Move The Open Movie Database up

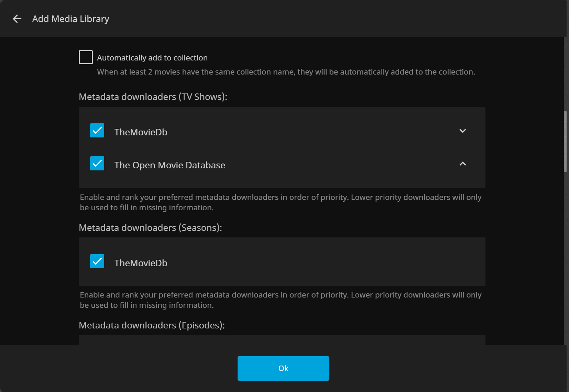[462, 164]
